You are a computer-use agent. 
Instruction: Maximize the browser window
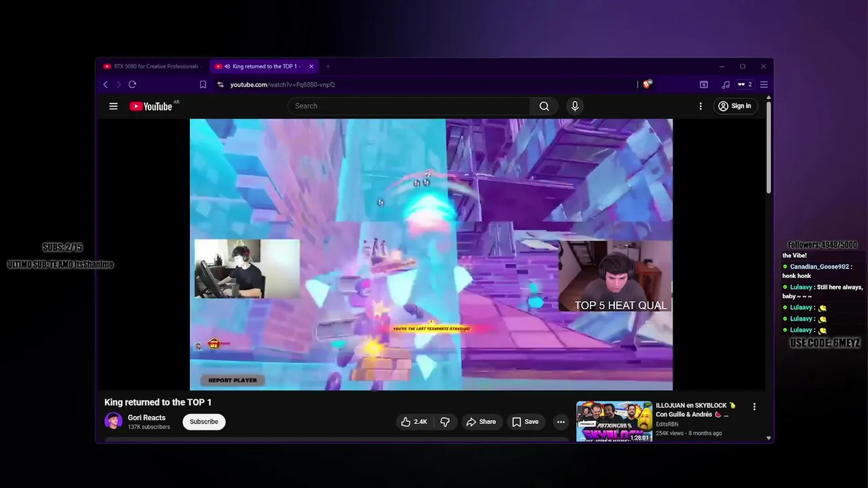pos(743,66)
